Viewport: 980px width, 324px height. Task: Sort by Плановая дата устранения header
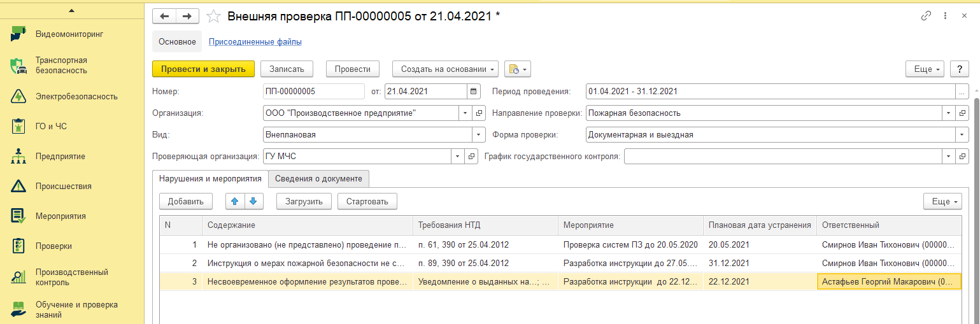click(760, 225)
